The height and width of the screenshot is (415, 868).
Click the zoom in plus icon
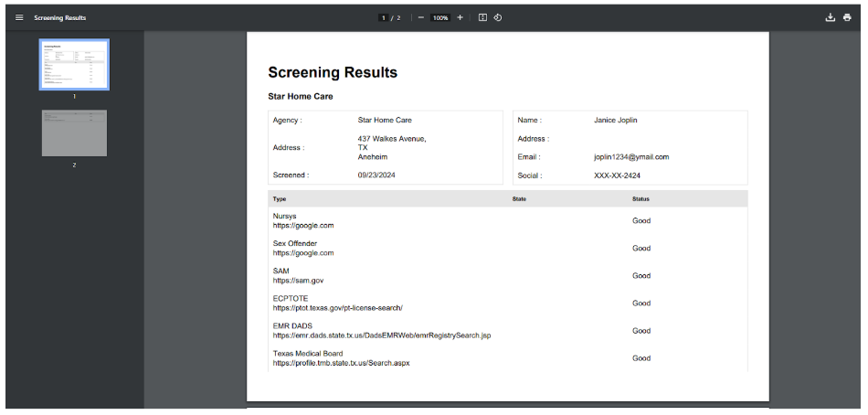[460, 17]
